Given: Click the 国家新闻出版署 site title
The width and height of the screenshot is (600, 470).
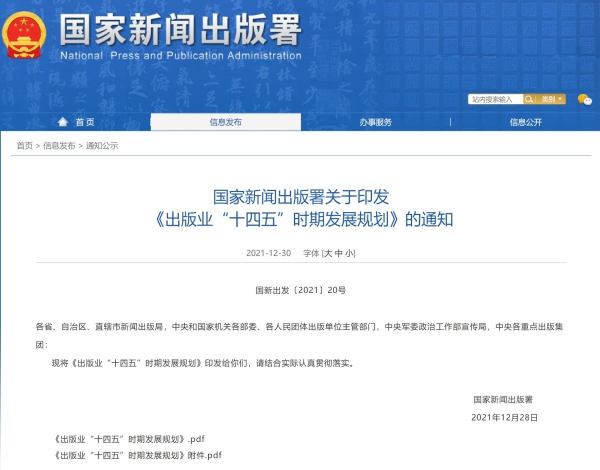Looking at the screenshot, I should (180, 30).
